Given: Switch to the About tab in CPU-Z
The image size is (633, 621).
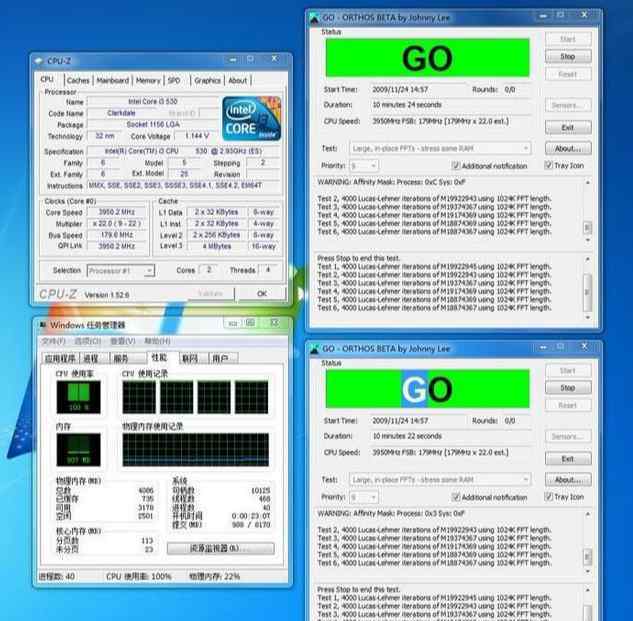Looking at the screenshot, I should click(238, 80).
